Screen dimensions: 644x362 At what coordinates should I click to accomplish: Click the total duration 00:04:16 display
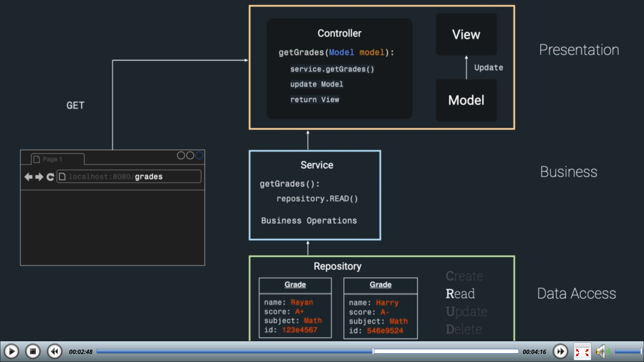[534, 352]
